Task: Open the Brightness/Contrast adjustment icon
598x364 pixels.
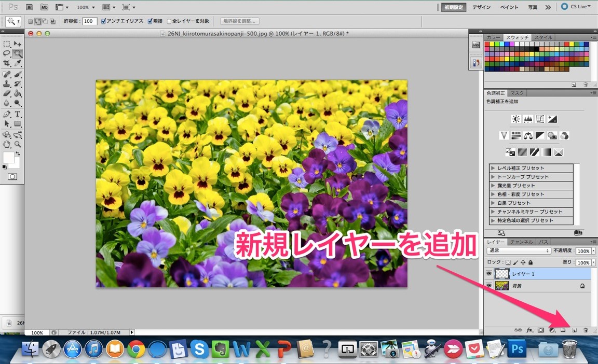Action: pyautogui.click(x=515, y=119)
